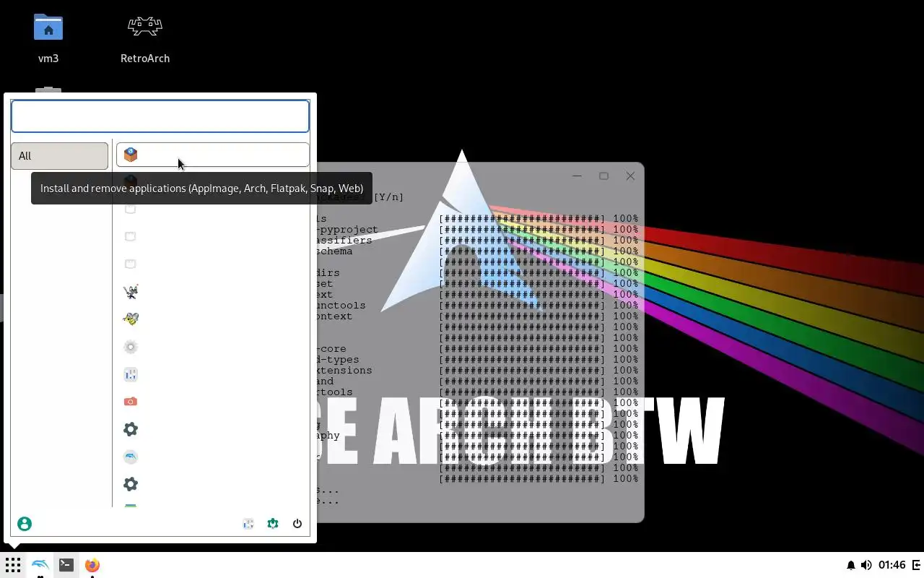
Task: Minimize the terminal window
Action: tap(577, 176)
